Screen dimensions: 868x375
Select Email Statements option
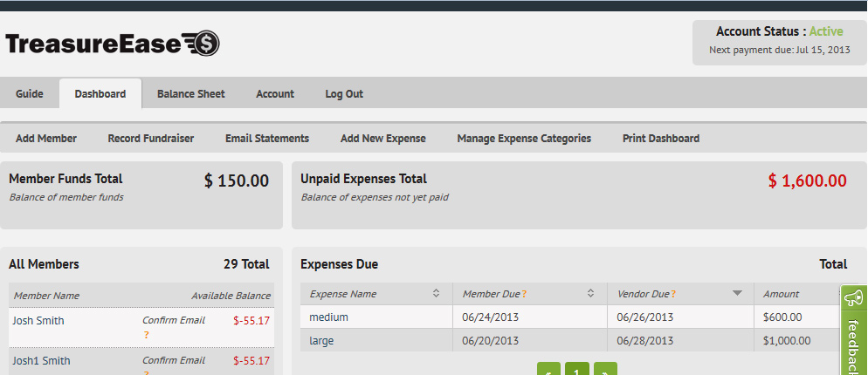point(267,139)
